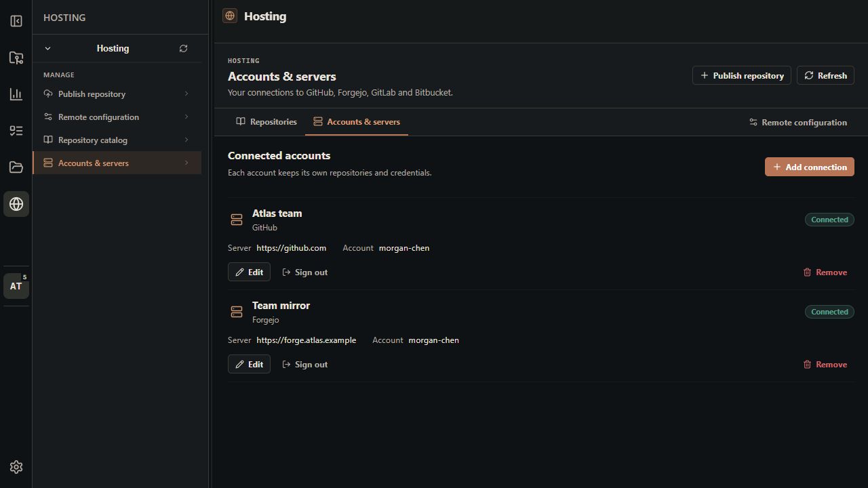Click the globe icon beside Hosting title
The image size is (868, 488).
(x=230, y=16)
